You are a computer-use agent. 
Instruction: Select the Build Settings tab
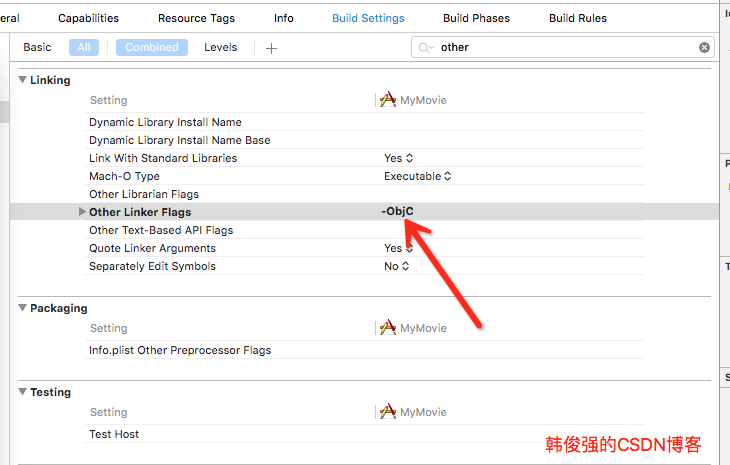tap(368, 18)
